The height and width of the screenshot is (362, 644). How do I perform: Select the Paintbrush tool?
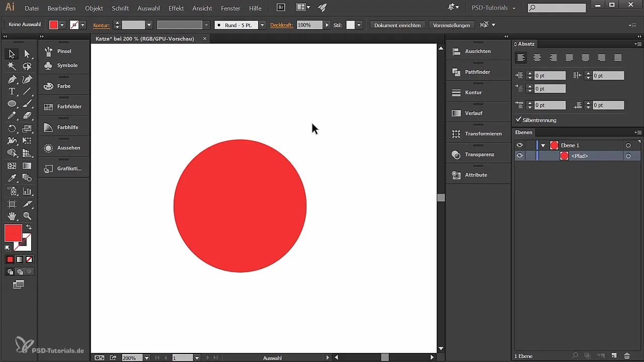(x=27, y=104)
